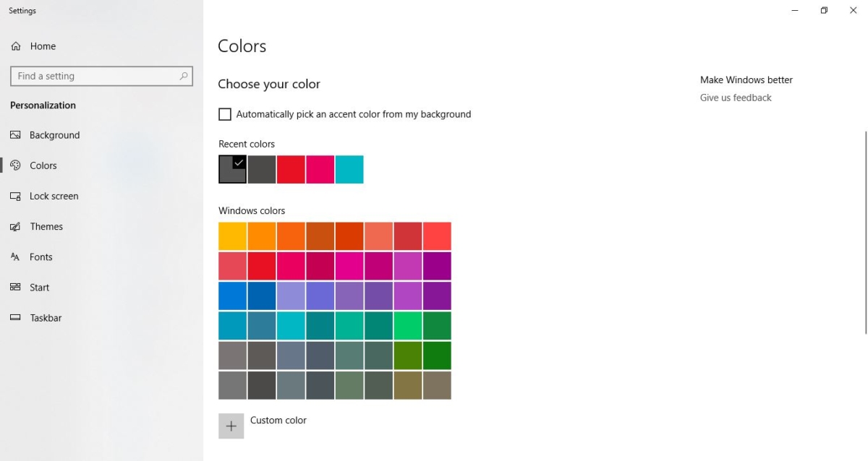Screen dimensions: 868x461
Task: Select the Colors item in Personalization menu
Action: point(43,165)
